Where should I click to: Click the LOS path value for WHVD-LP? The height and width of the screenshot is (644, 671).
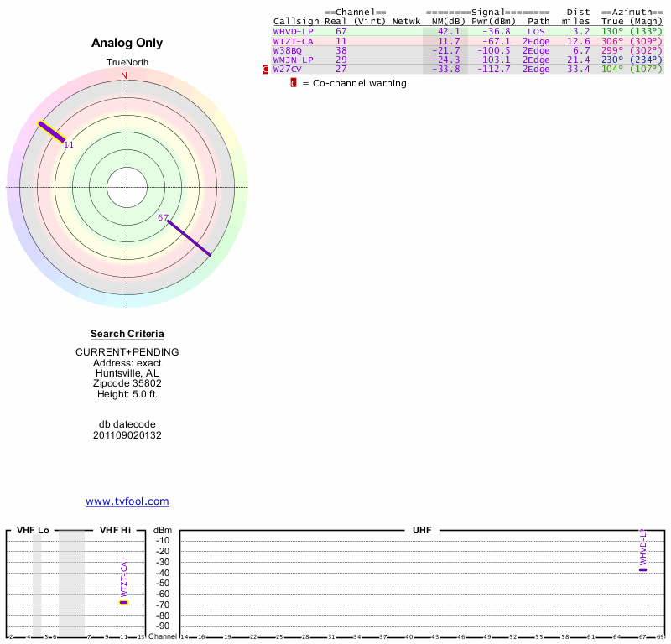point(536,32)
